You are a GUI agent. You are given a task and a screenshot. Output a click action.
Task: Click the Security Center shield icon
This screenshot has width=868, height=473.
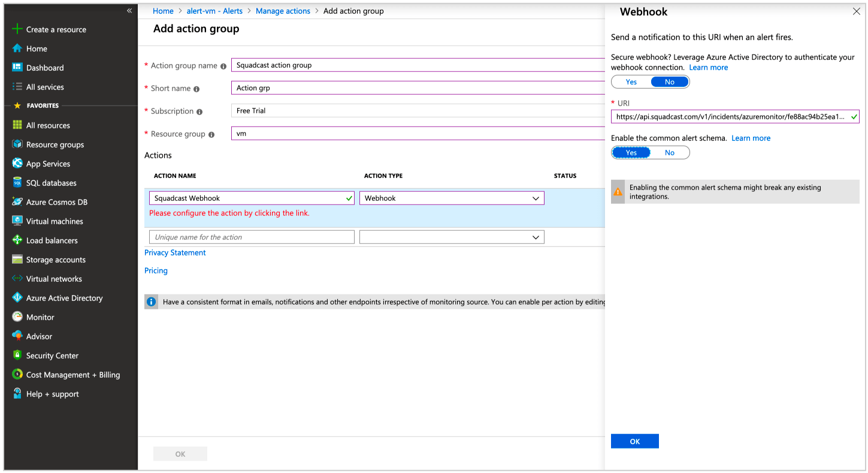pyautogui.click(x=17, y=355)
